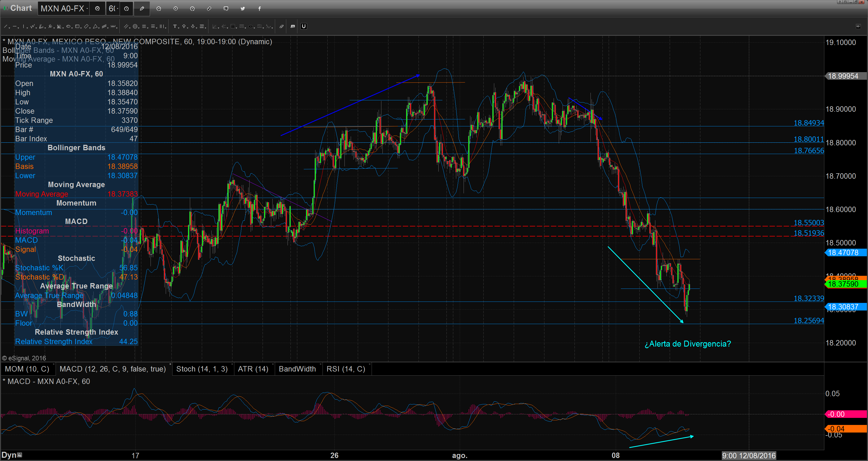Expand the text tool dropdown arrow
This screenshot has height=461, width=868.
click(x=178, y=28)
